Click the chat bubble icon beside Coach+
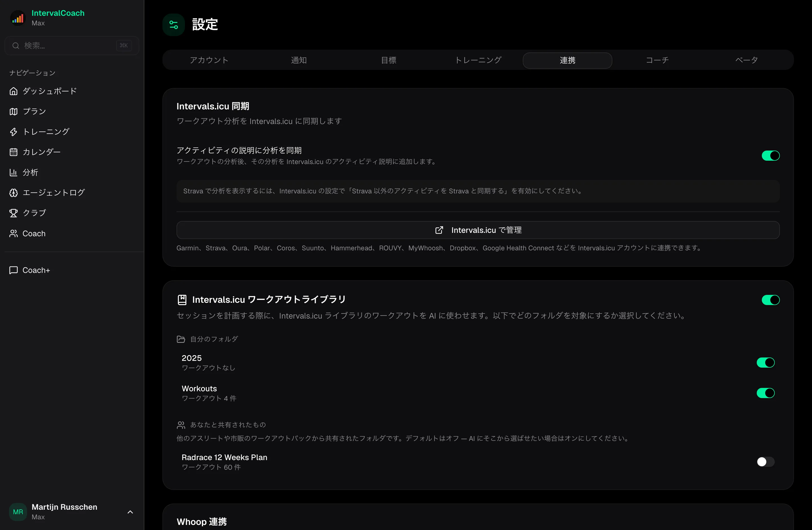This screenshot has height=530, width=812. pos(13,270)
